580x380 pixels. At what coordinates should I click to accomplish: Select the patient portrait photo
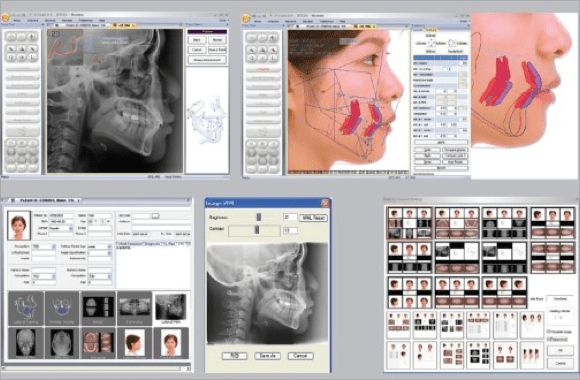19,225
